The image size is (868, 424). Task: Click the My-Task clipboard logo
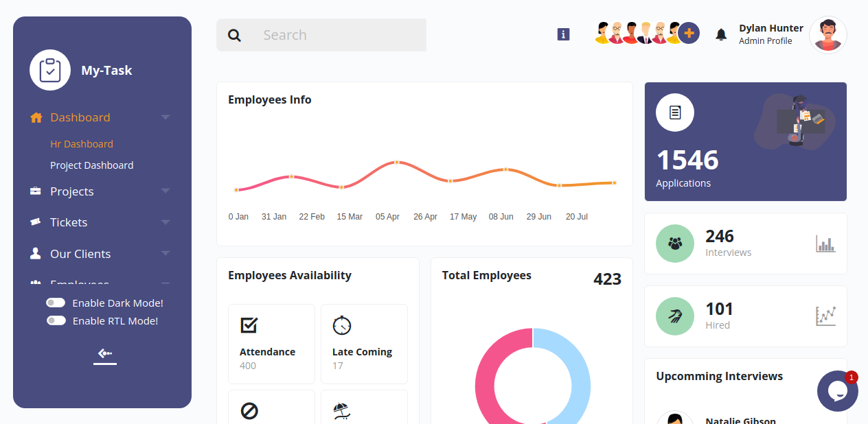(x=50, y=70)
